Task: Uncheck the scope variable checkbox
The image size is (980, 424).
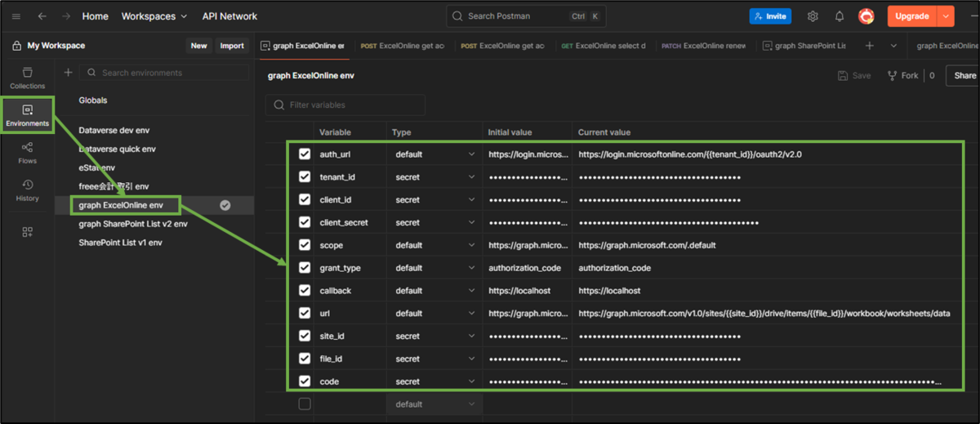Action: [305, 245]
